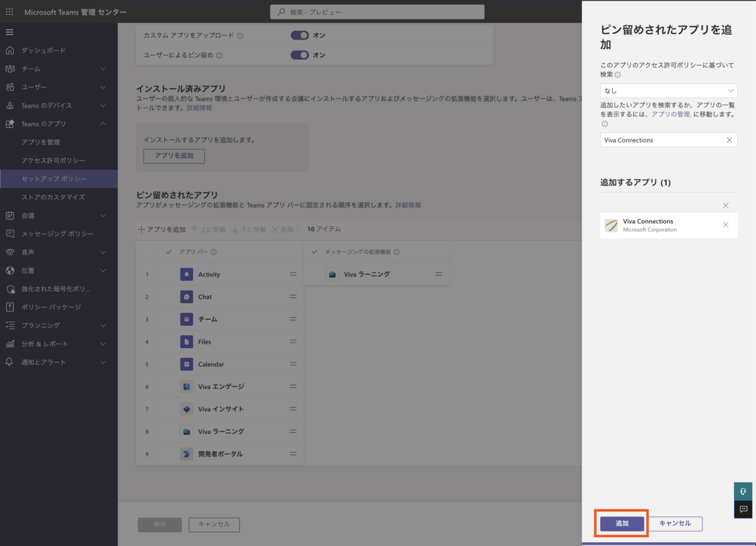Screen dimensions: 756x546
Task: Click the Chat app icon
Action: click(186, 297)
